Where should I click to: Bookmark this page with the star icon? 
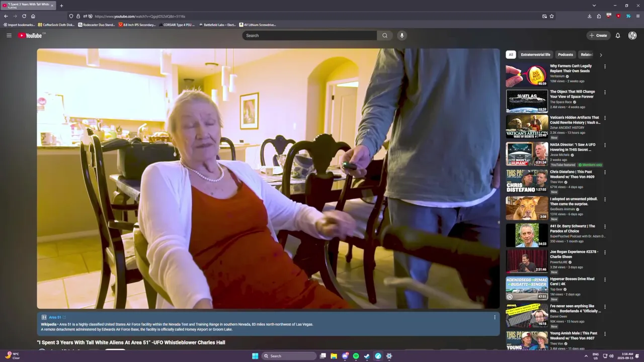(x=551, y=16)
